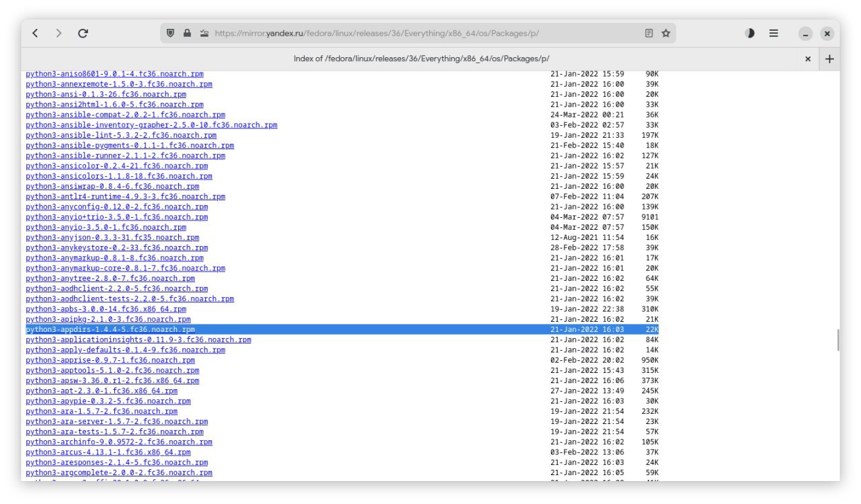Show site security lock information
861x504 pixels.
[x=188, y=33]
